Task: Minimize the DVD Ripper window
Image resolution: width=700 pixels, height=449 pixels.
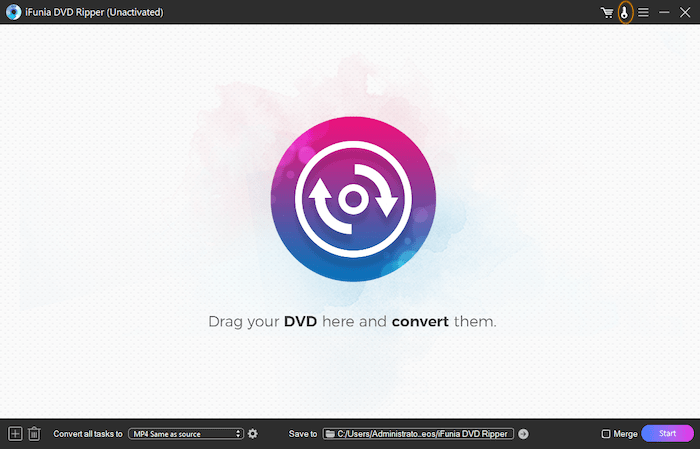Action: point(664,12)
